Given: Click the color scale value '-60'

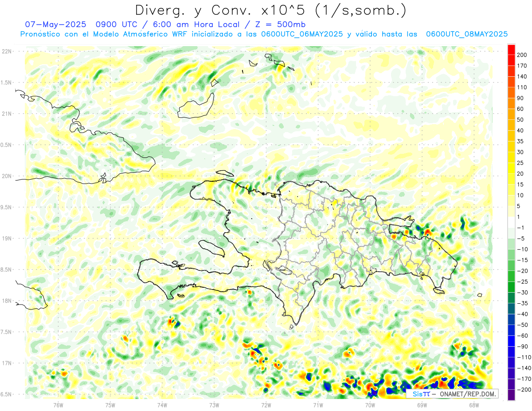Looking at the screenshot, I should coord(524,336).
